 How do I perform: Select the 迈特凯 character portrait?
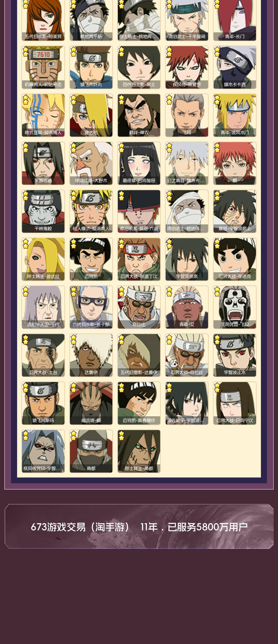[91, 259]
